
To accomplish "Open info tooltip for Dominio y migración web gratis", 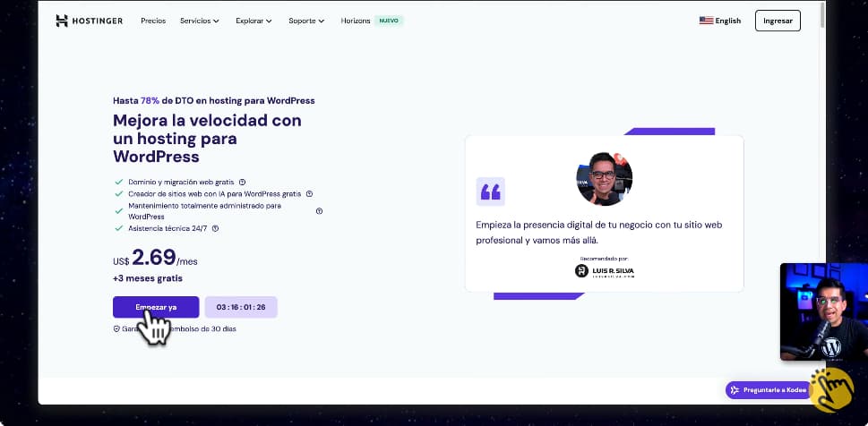I will pos(242,182).
